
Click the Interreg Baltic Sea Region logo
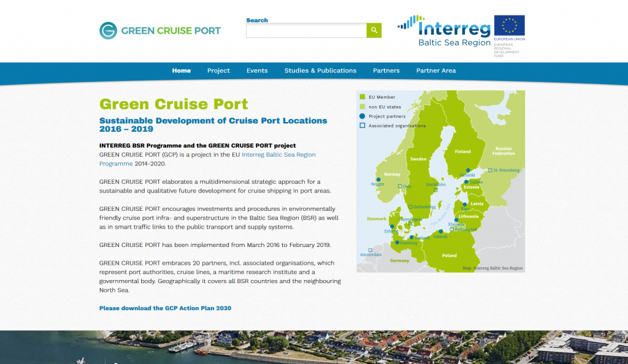[444, 31]
